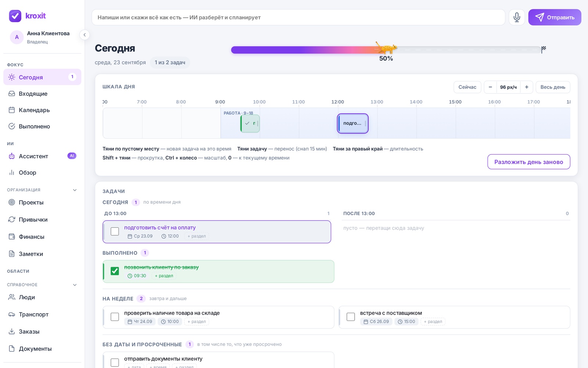Open Выполнено completed icon in sidebar
Viewport: 588px width, 368px height.
coord(12,126)
